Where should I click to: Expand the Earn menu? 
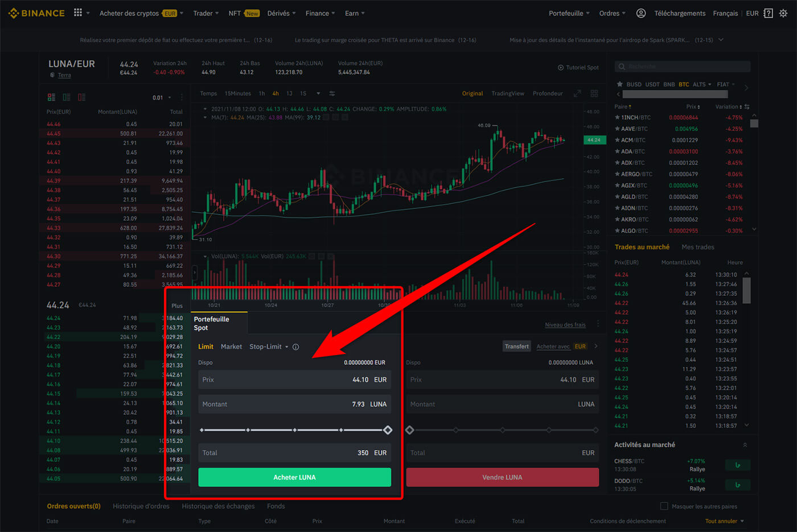tap(355, 13)
